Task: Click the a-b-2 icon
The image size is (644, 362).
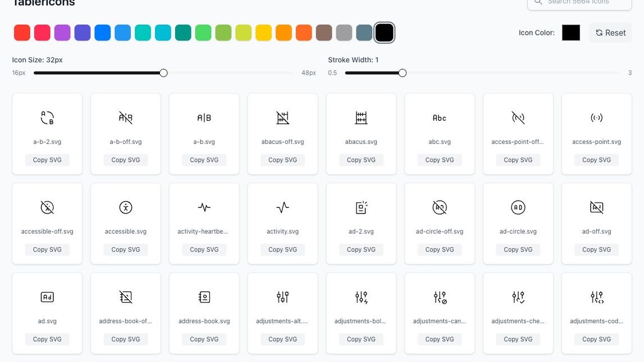Action: coord(47,118)
